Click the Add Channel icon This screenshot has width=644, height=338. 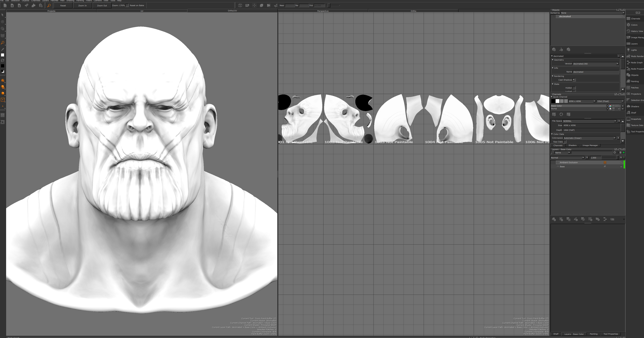(554, 114)
